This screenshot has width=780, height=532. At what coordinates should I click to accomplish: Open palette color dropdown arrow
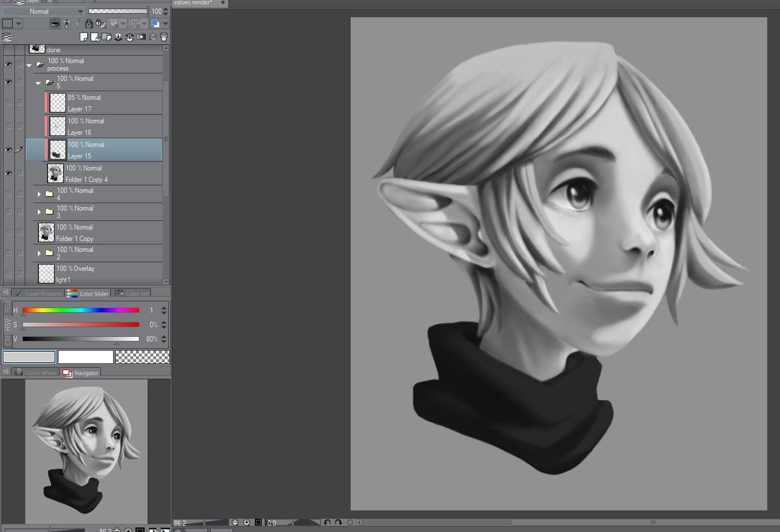pyautogui.click(x=19, y=24)
